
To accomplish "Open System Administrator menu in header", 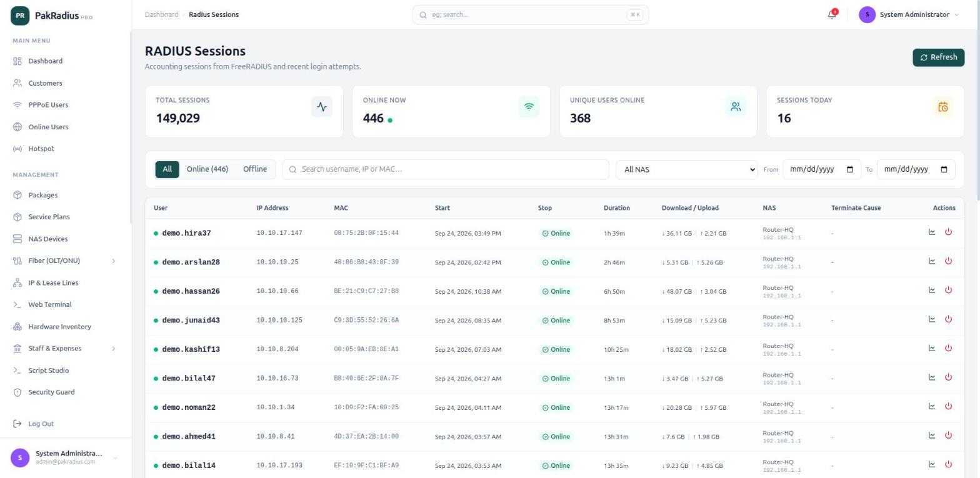I will click(909, 14).
